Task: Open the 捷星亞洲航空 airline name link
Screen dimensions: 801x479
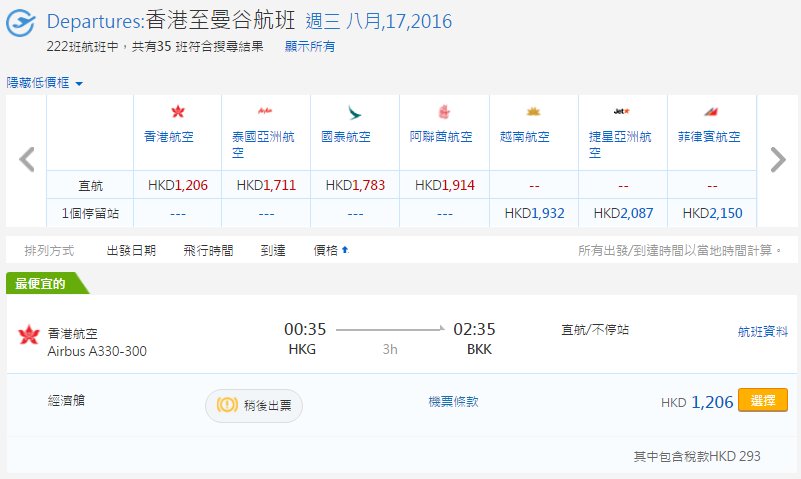Action: coord(620,144)
